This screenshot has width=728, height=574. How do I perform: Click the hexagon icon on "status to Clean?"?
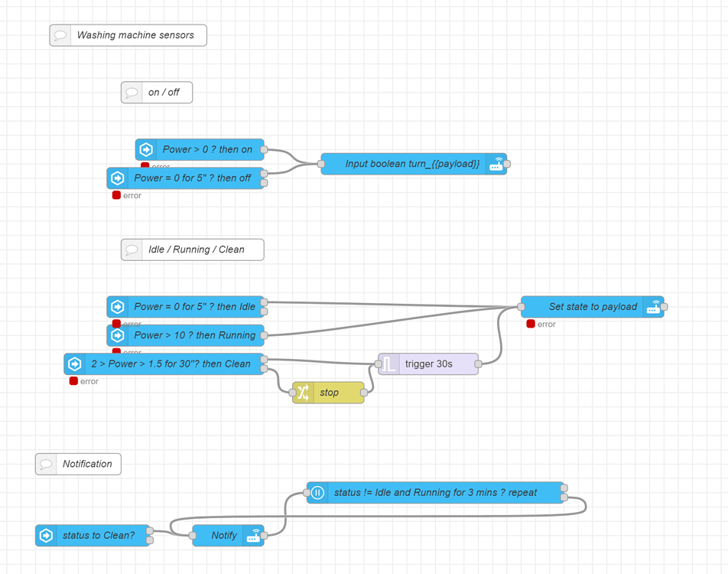[x=46, y=536]
